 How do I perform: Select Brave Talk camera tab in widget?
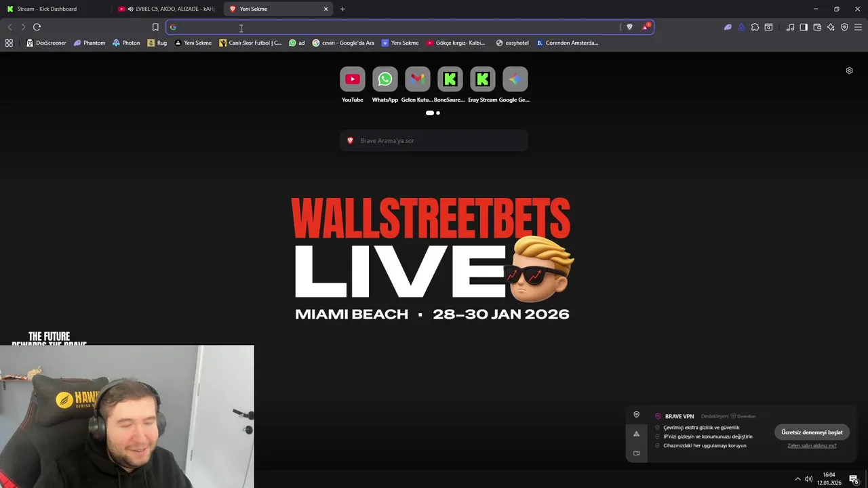click(636, 453)
